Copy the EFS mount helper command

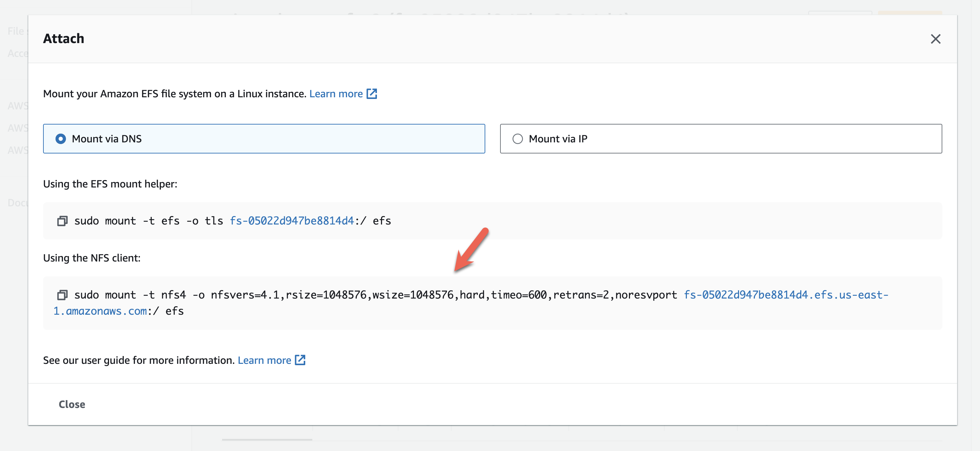[x=62, y=221]
